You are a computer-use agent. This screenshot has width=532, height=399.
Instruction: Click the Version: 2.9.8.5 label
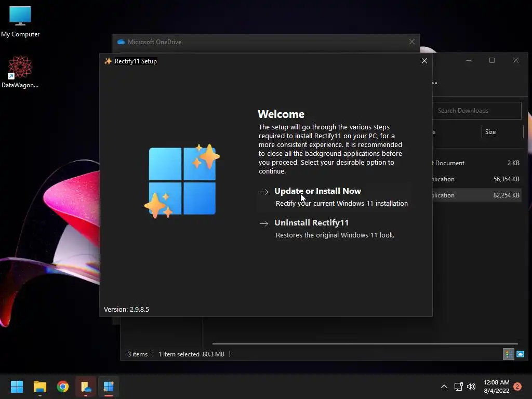pos(126,310)
